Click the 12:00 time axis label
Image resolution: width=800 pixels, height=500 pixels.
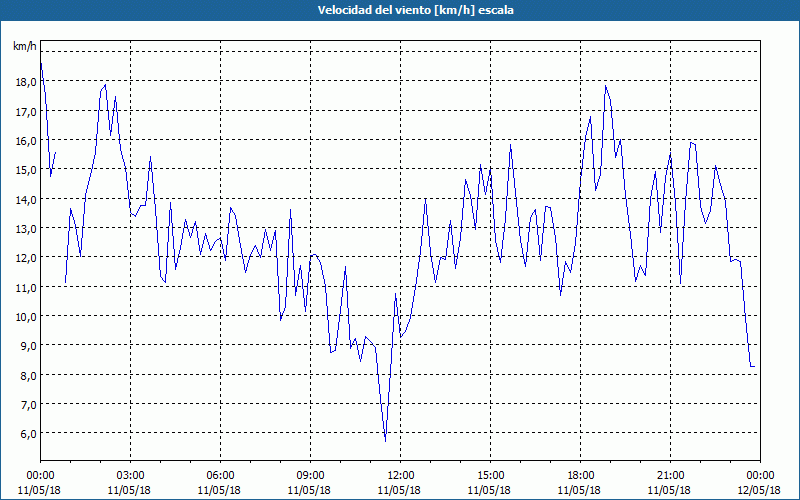(x=401, y=476)
